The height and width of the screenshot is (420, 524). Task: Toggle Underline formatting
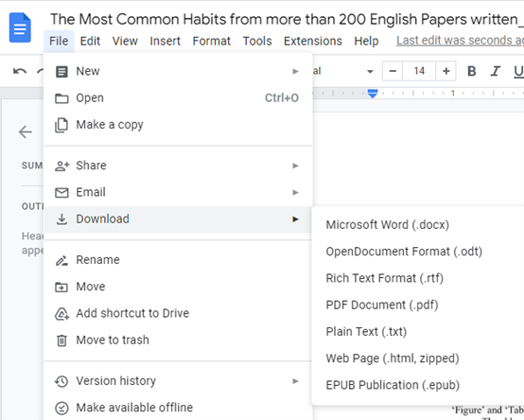[518, 71]
